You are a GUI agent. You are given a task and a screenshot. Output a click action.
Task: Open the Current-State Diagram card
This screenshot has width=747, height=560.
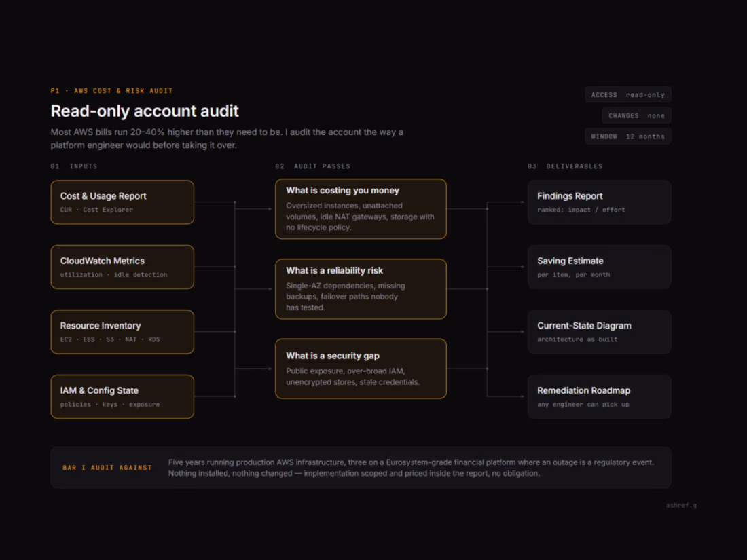click(x=599, y=332)
